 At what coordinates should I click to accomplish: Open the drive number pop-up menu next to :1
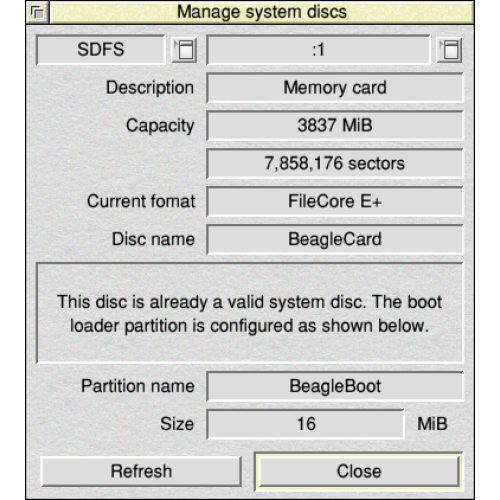point(449,50)
